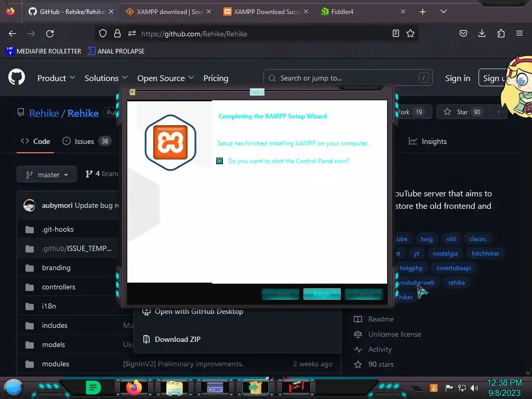This screenshot has width=532, height=399.
Task: Click the red taskbar application icon
Action: coord(296,387)
